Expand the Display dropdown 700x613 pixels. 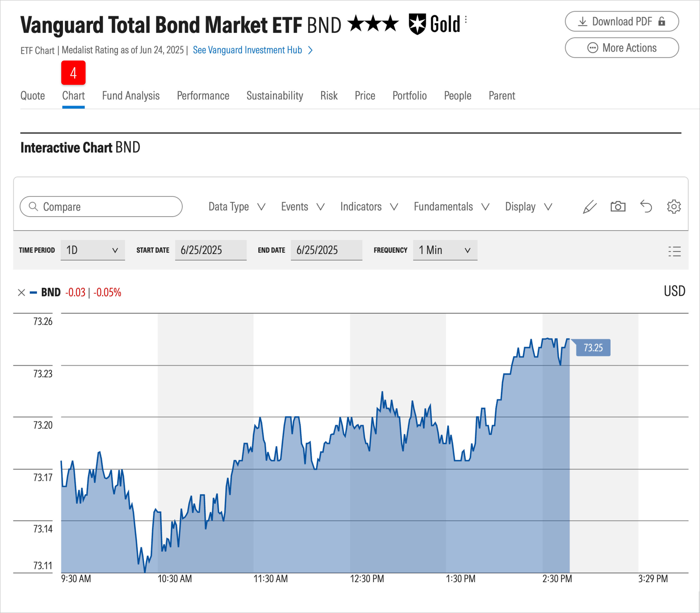529,207
